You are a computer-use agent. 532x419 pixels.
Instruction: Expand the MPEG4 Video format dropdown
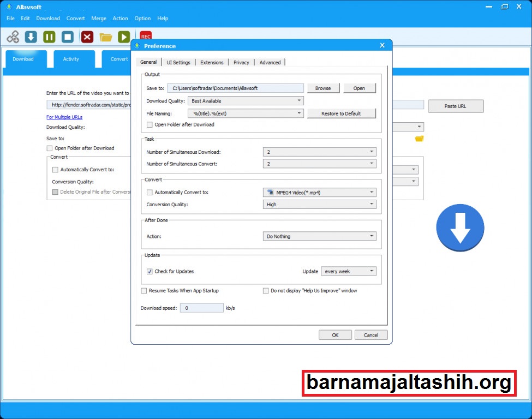point(319,193)
